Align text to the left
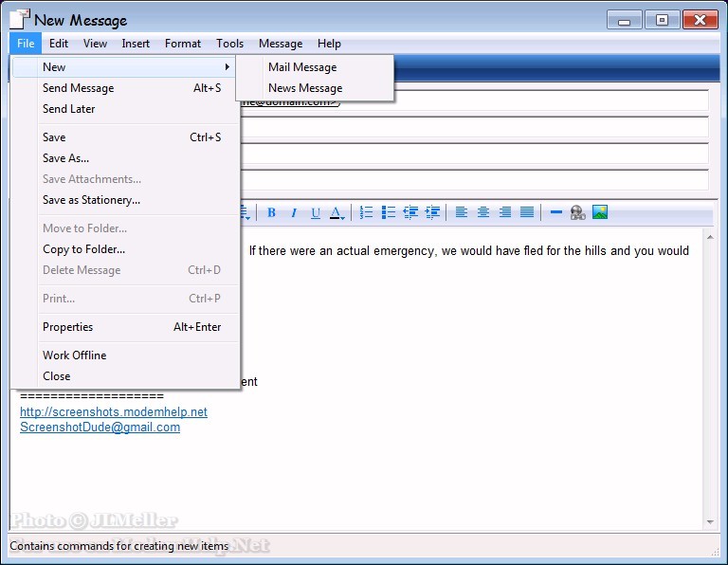 tap(462, 212)
